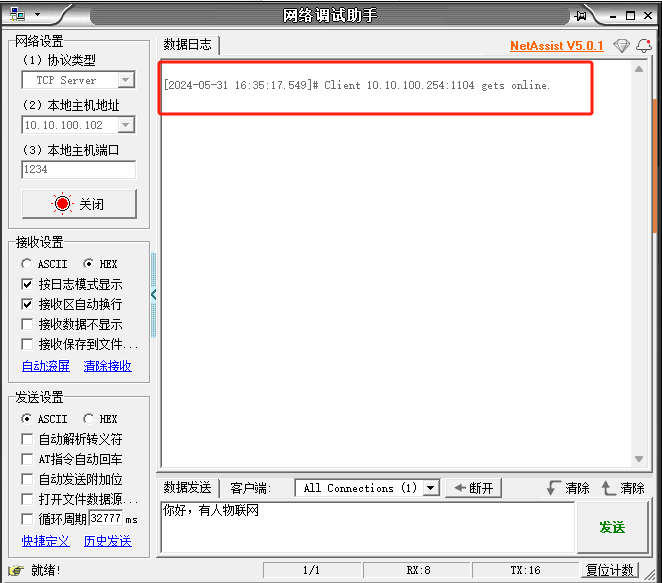Open the 快捷定义 link
Image resolution: width=662 pixels, height=583 pixels.
(x=46, y=541)
